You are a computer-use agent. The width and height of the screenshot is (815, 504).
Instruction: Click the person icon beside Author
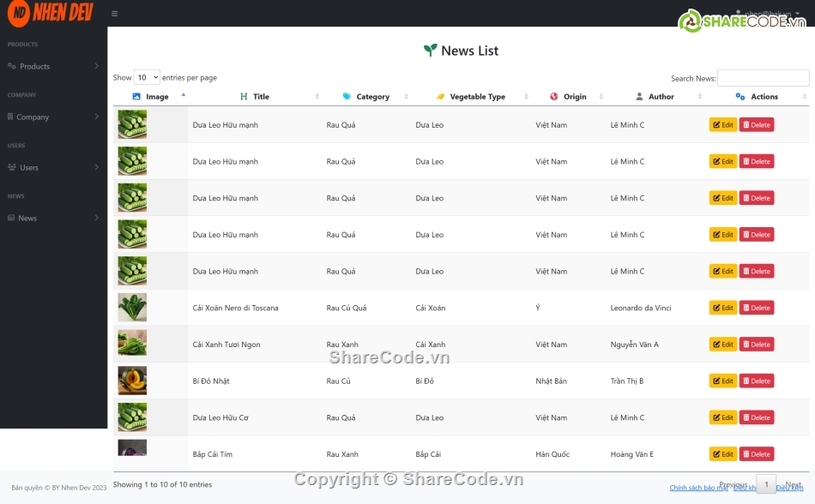point(639,97)
